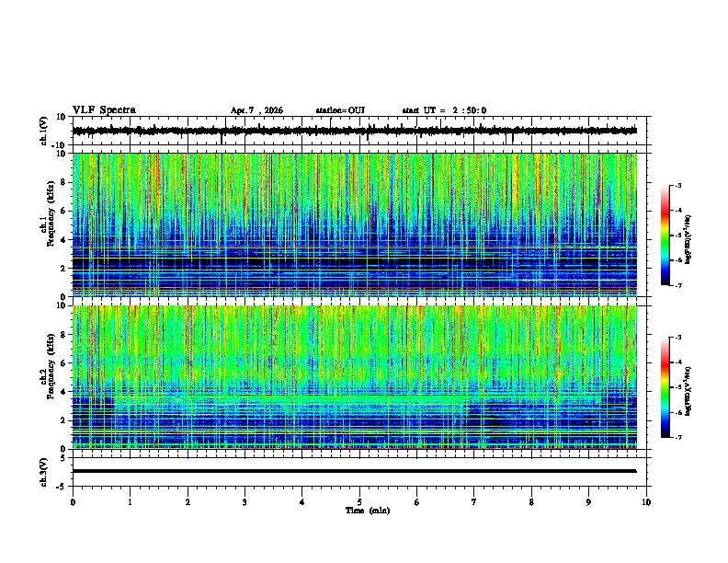Click inside the ch.2 spectrogram panel
Image resolution: width=728 pixels, height=563 pixels.
coord(355,377)
